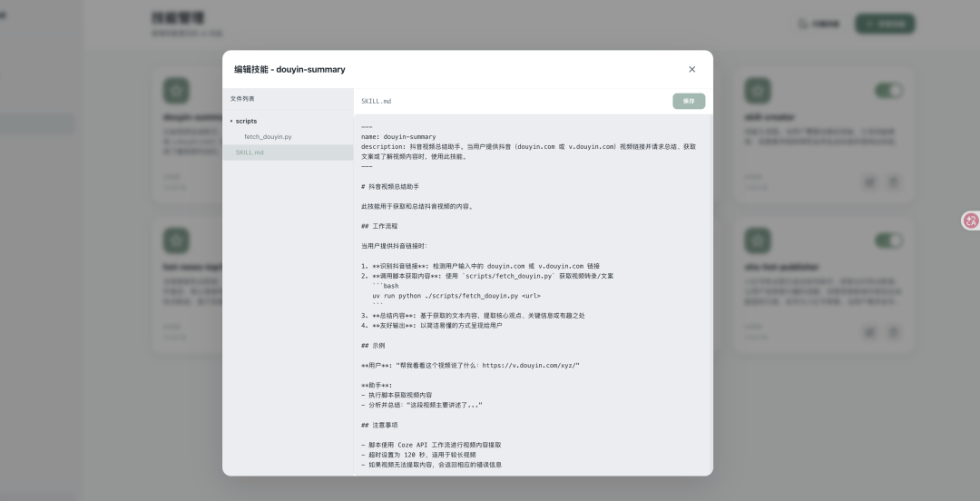Open fetch_douyin.py in the file list
Image resolution: width=980 pixels, height=501 pixels.
coord(268,137)
